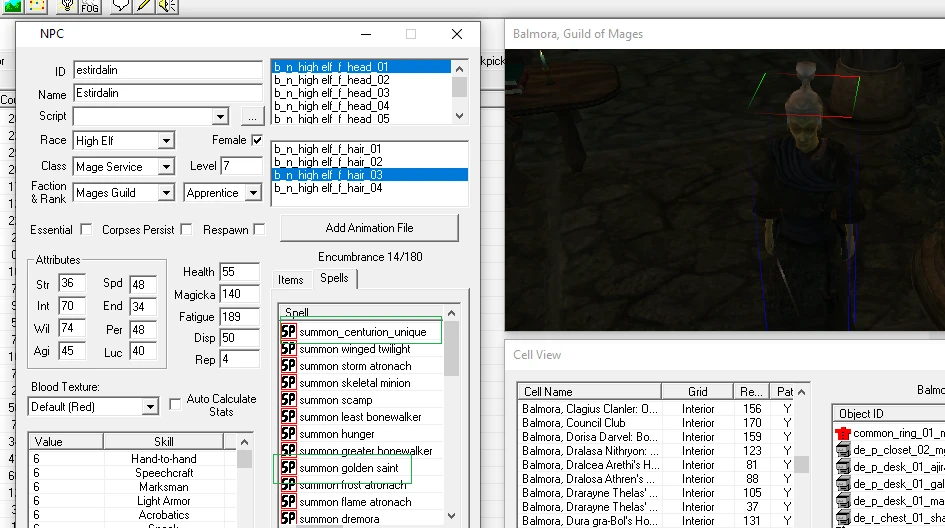The width and height of the screenshot is (945, 528).
Task: Click container icon beside de_r_chest_01
Action: (843, 517)
